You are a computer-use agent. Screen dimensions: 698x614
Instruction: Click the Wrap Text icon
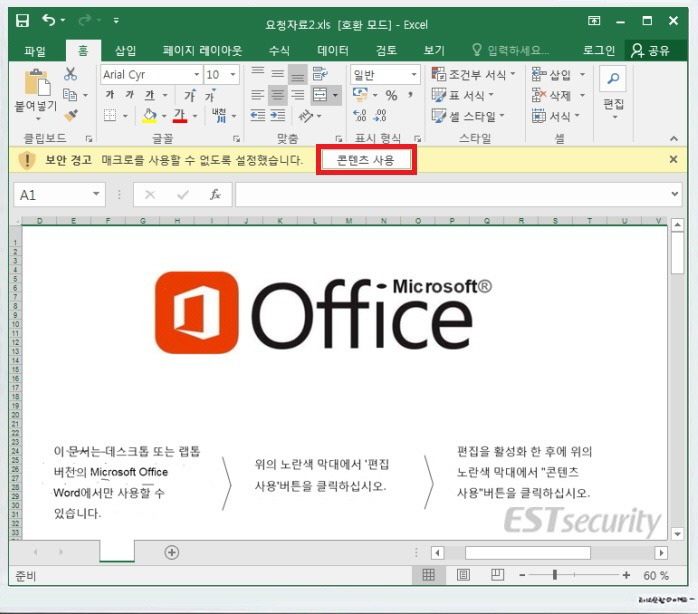pos(320,74)
